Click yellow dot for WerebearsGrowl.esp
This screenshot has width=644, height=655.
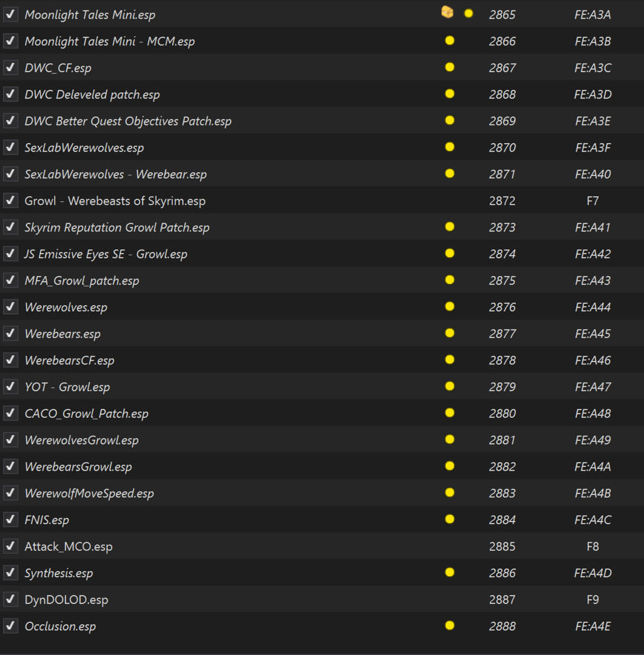coord(450,466)
